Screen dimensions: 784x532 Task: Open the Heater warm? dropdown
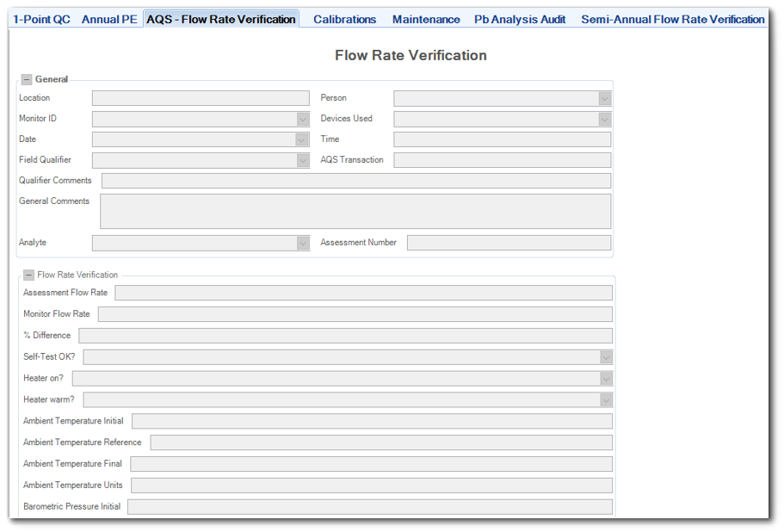606,399
